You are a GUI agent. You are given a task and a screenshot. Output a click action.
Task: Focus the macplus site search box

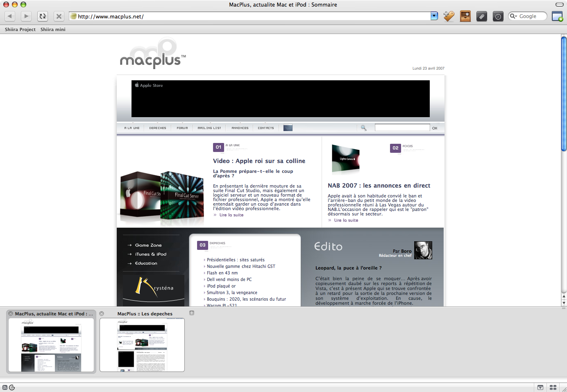pos(402,128)
